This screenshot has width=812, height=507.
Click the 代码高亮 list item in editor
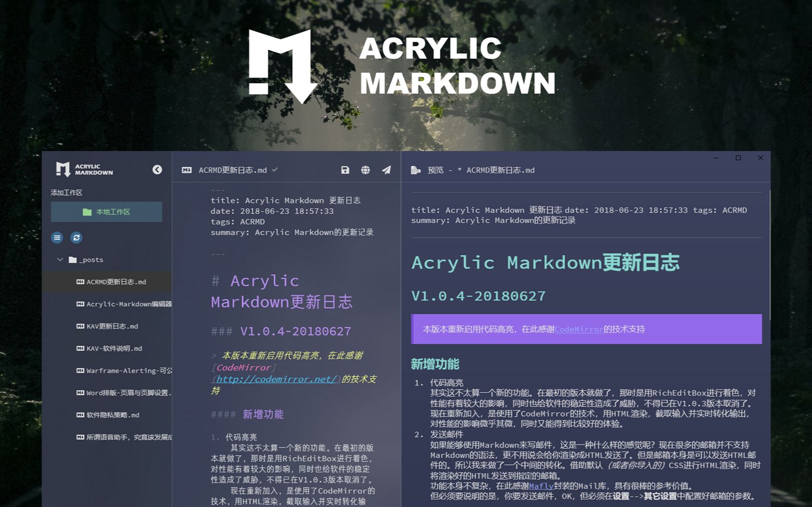(241, 437)
